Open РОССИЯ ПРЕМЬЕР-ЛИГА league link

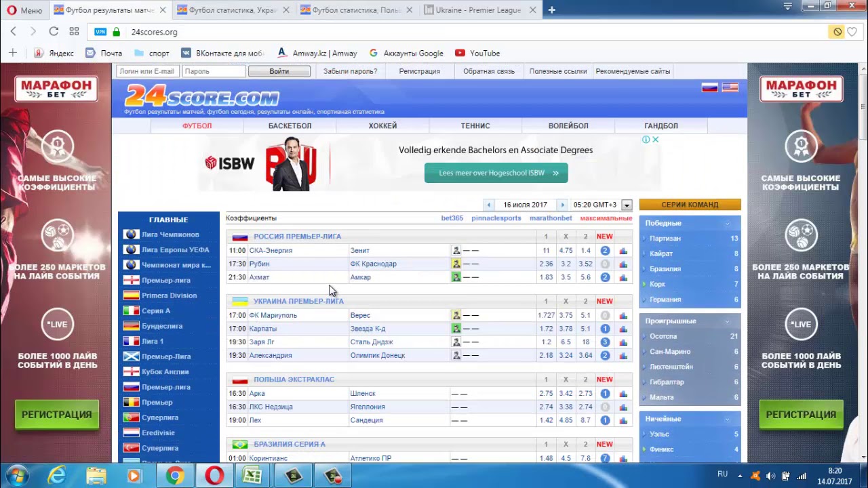297,237
